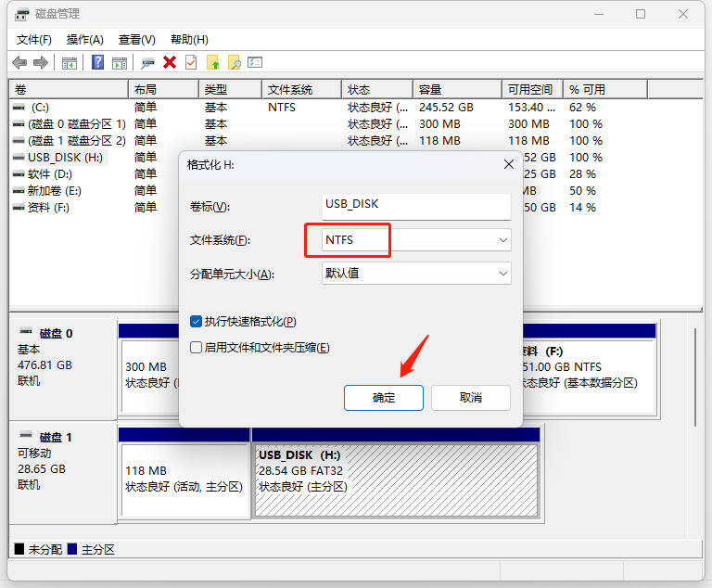Open the 文件(F) menu
The image size is (712, 588).
click(x=34, y=40)
